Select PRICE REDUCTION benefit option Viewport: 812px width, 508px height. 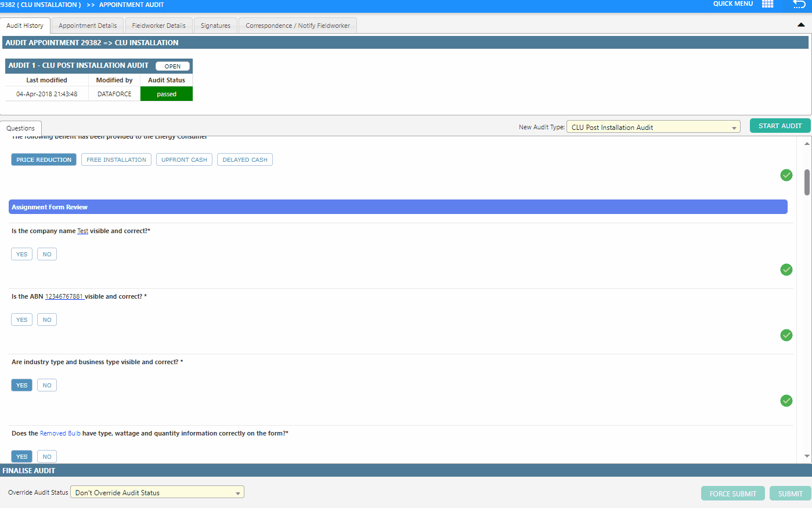44,159
